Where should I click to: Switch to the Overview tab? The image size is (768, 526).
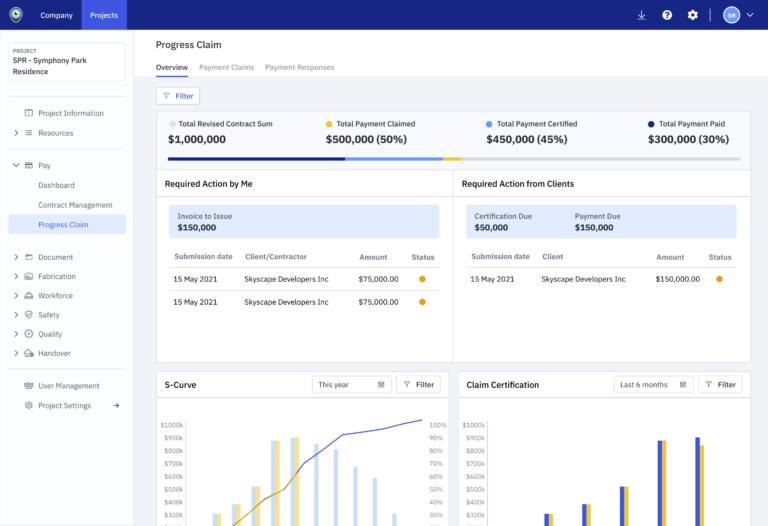point(172,68)
